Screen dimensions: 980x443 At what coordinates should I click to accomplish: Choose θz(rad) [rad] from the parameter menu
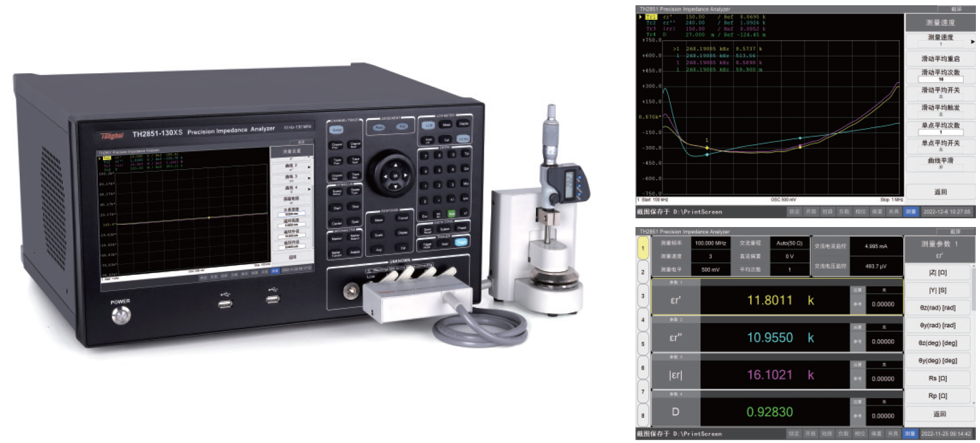click(x=938, y=308)
